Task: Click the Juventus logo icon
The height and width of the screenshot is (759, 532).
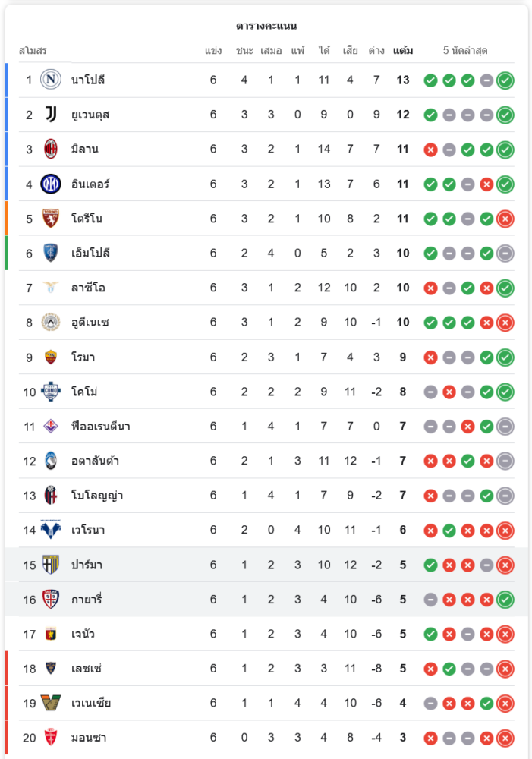Action: tap(51, 115)
